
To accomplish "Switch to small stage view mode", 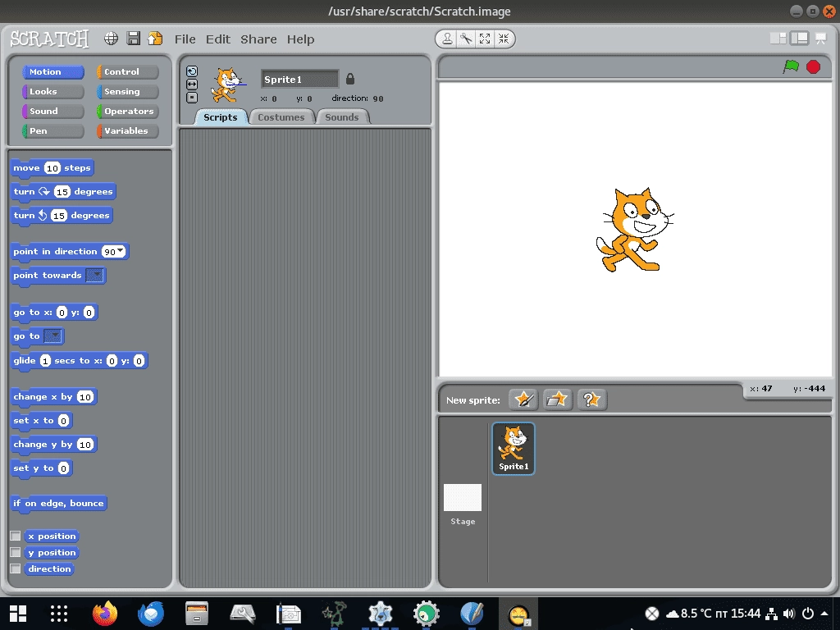I will 778,38.
